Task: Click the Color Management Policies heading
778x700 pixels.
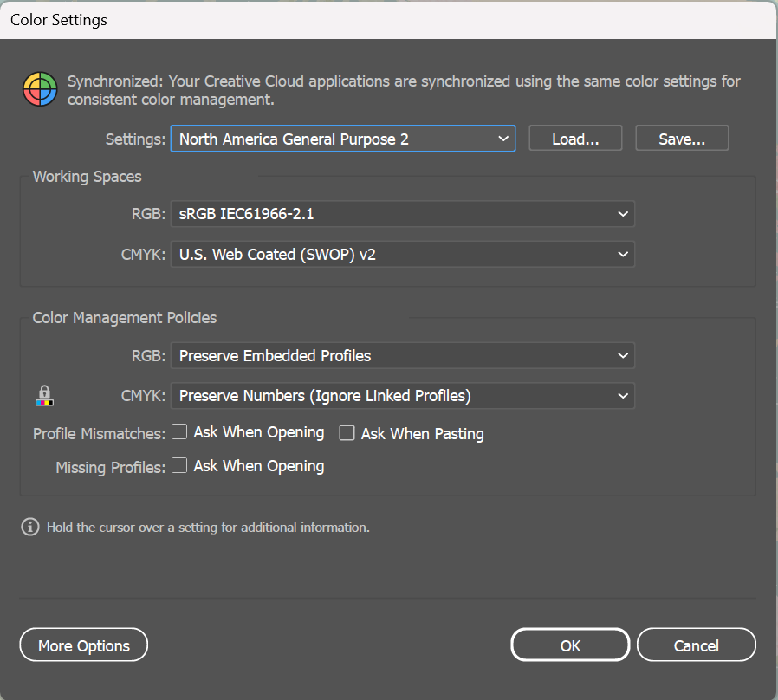Action: pos(125,318)
